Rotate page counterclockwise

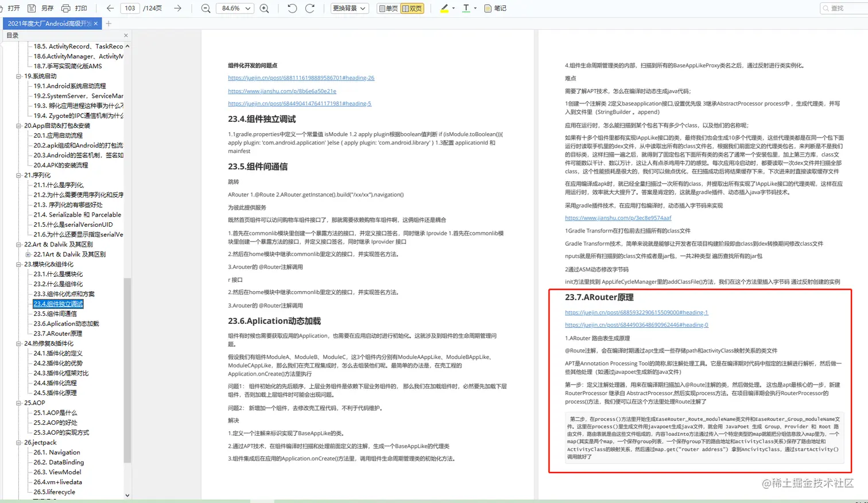[292, 8]
